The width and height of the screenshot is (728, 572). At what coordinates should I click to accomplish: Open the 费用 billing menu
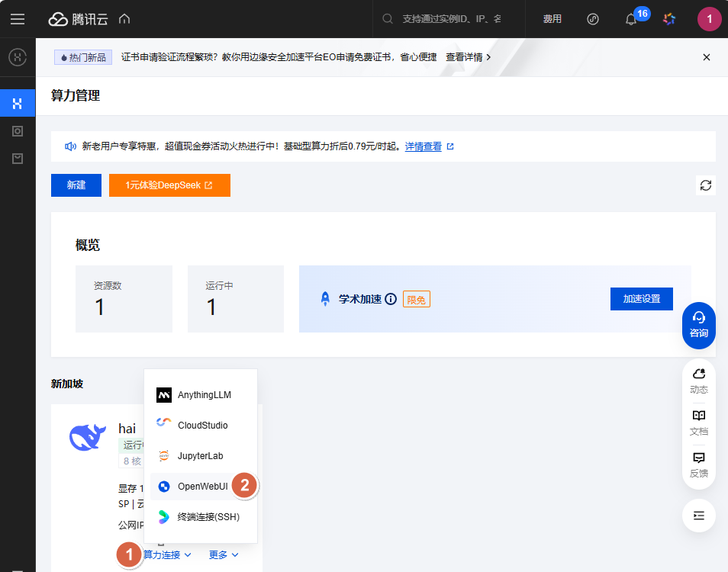pyautogui.click(x=552, y=19)
